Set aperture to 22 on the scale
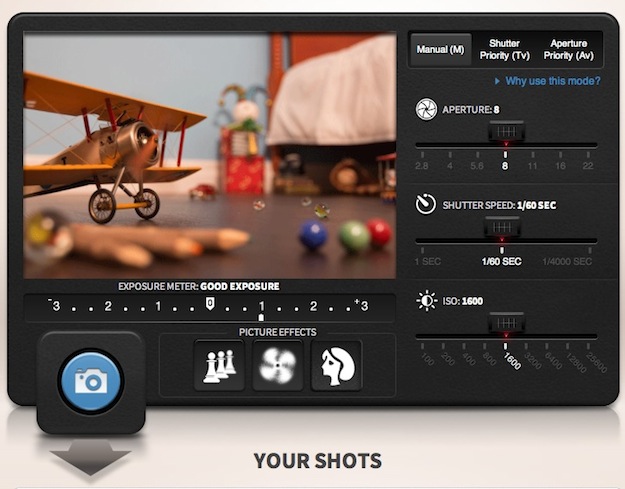Image resolution: width=625 pixels, height=489 pixels. pos(587,165)
